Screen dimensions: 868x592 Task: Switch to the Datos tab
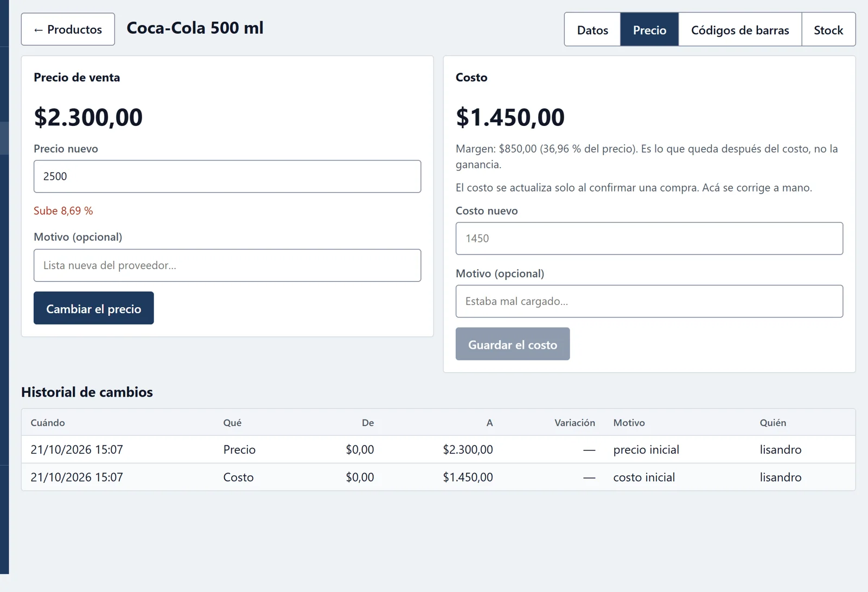coord(592,30)
